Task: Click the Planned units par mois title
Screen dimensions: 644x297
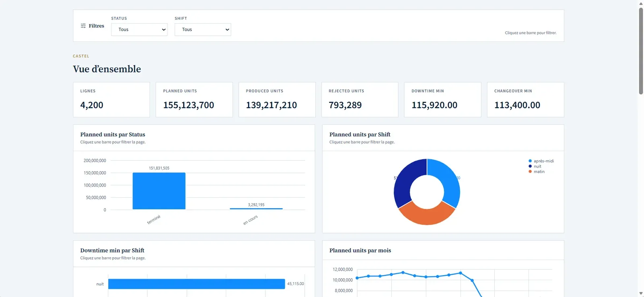Action: [360, 250]
